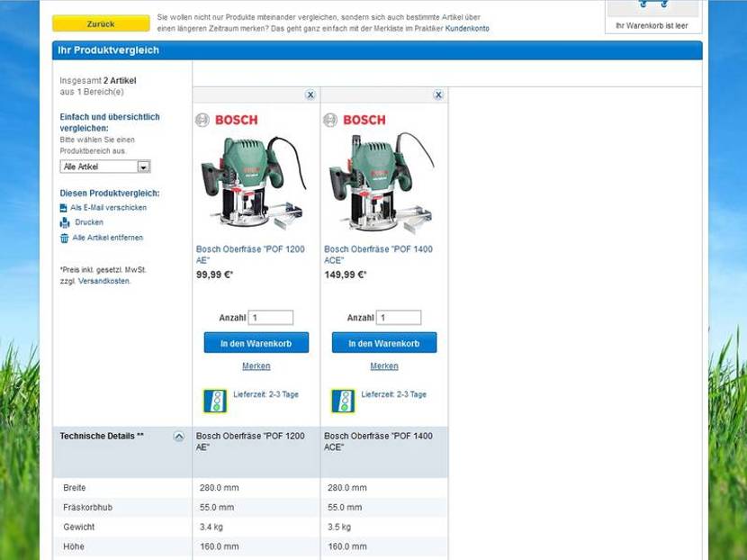Image resolution: width=747 pixels, height=560 pixels.
Task: Click the Ihr Warenkorb ist leer text
Action: 652,26
